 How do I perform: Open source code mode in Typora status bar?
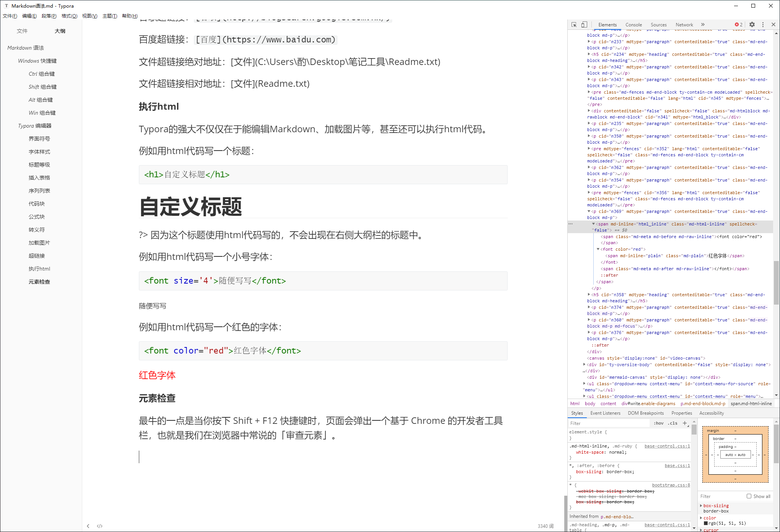pos(100,526)
